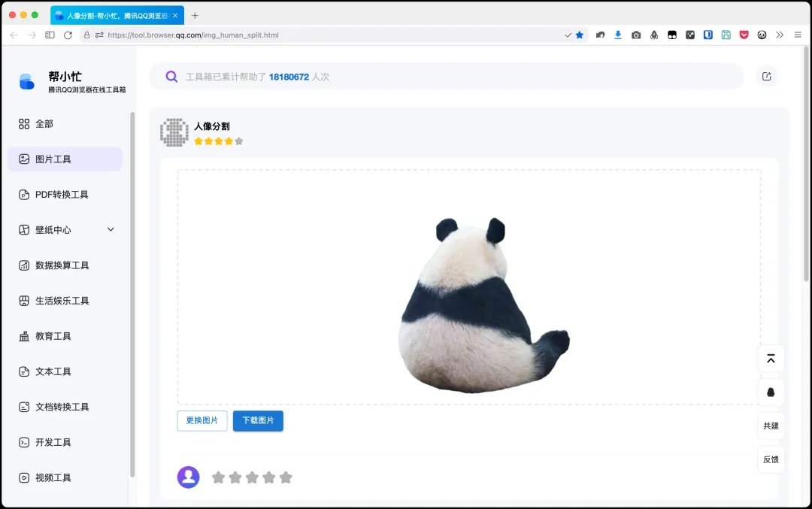Click 更换图片 to change the image
Screen dimensions: 812x509
(x=201, y=421)
